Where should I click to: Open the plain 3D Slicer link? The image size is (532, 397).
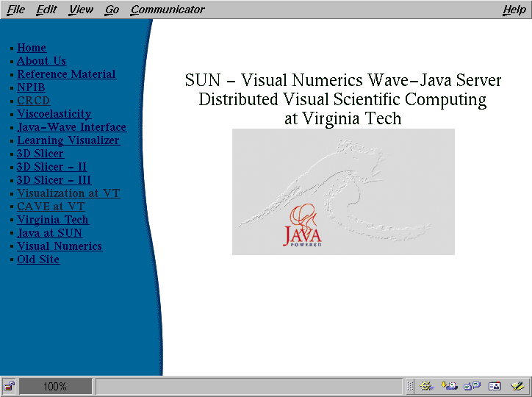[40, 154]
